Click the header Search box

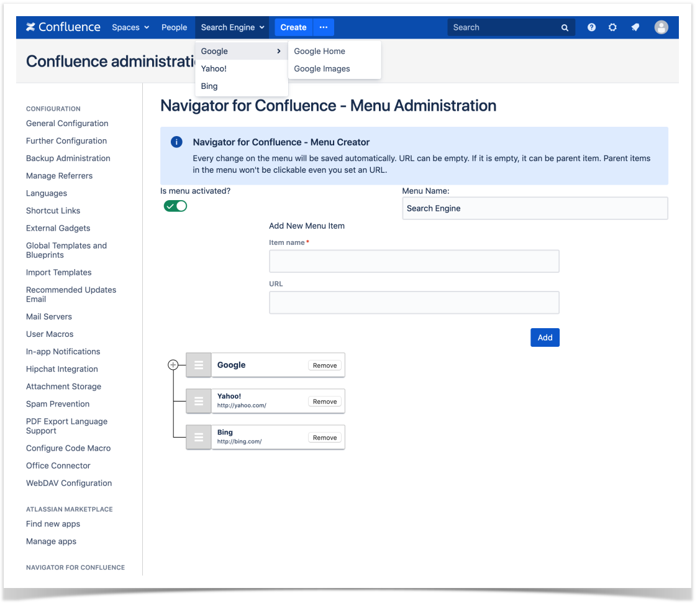(x=511, y=27)
